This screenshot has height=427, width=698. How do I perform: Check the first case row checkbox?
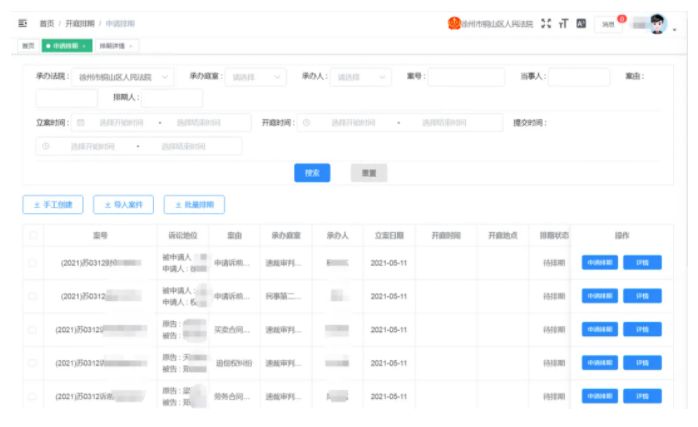(33, 263)
